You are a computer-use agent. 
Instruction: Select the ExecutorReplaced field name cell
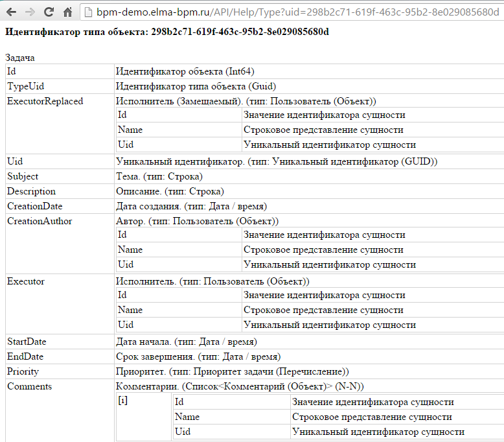click(45, 101)
